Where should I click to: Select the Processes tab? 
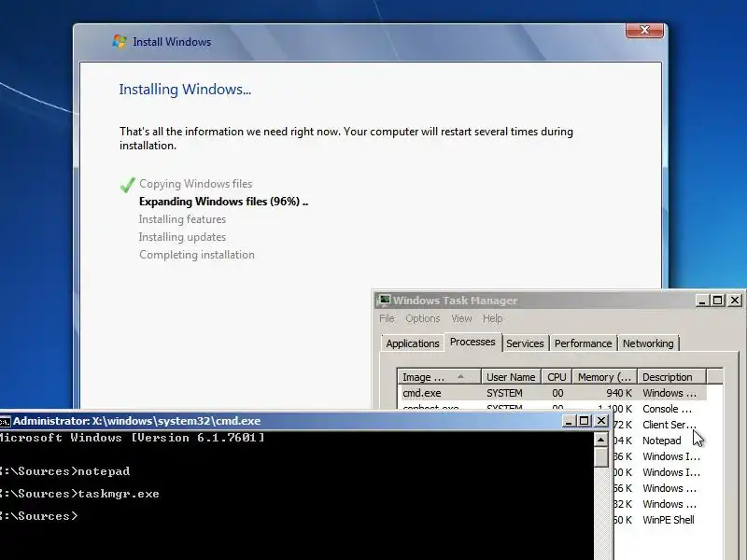472,342
